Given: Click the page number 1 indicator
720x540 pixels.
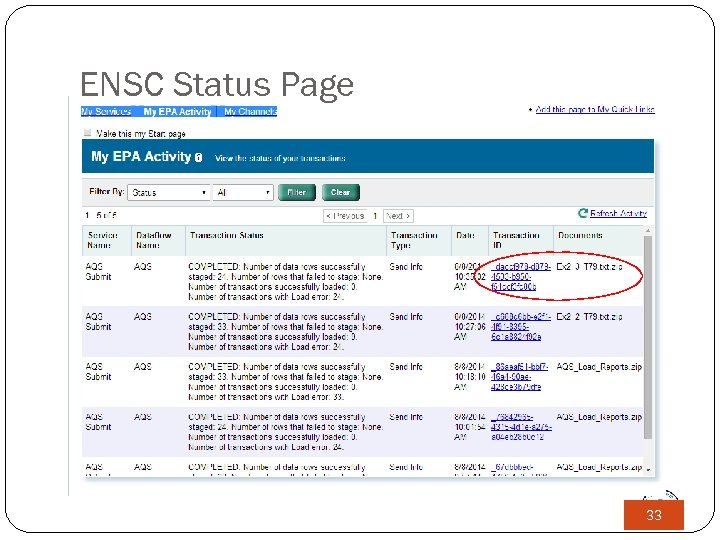Looking at the screenshot, I should (x=375, y=216).
